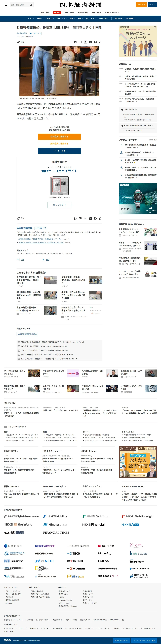Follow 兵庫県知事問題 in lower section

tap(41, 228)
